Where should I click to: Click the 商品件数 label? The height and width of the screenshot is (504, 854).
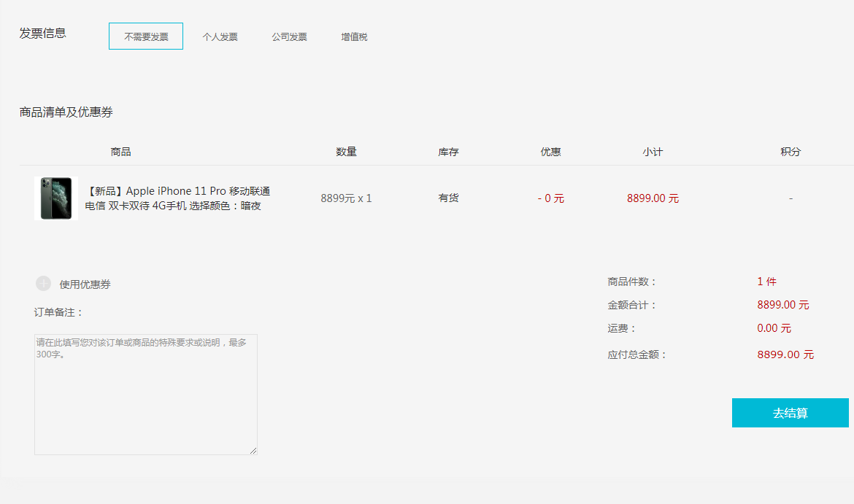(632, 282)
